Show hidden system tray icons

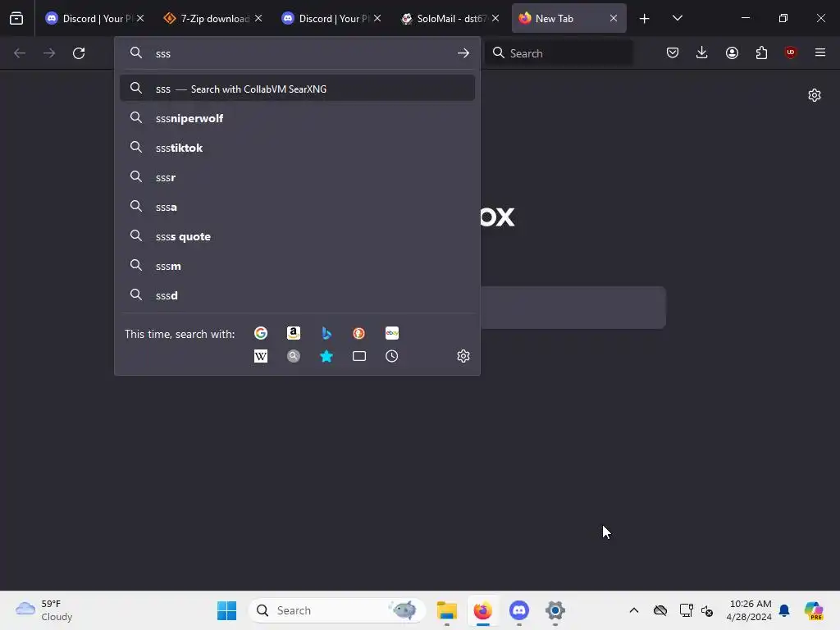pos(634,610)
